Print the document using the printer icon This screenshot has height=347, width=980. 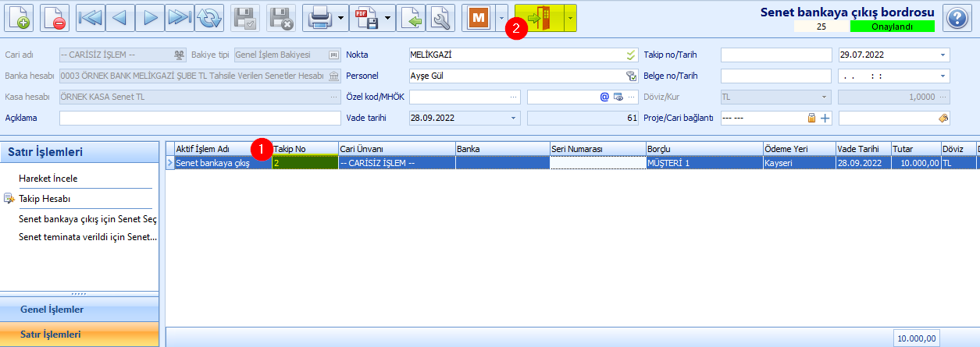319,17
